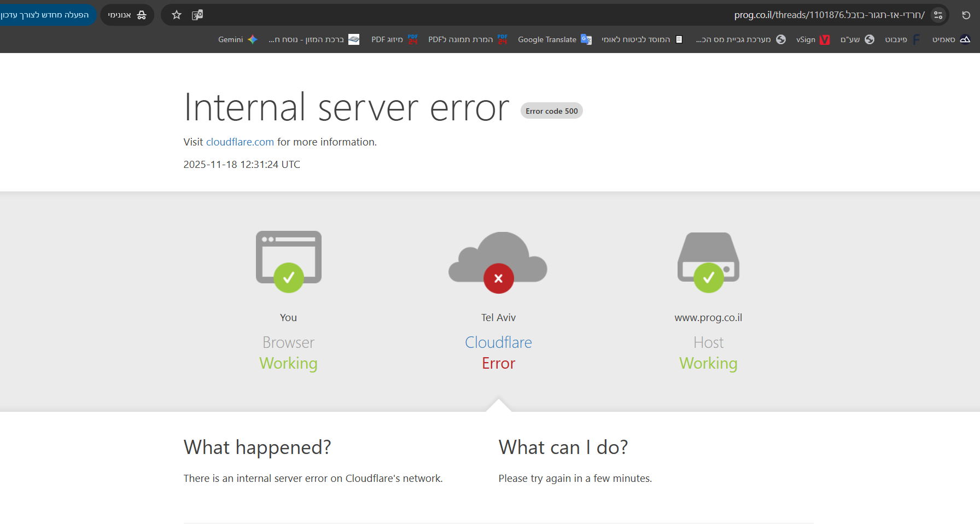Click the "Host" label
This screenshot has height=524, width=980.
tap(709, 342)
